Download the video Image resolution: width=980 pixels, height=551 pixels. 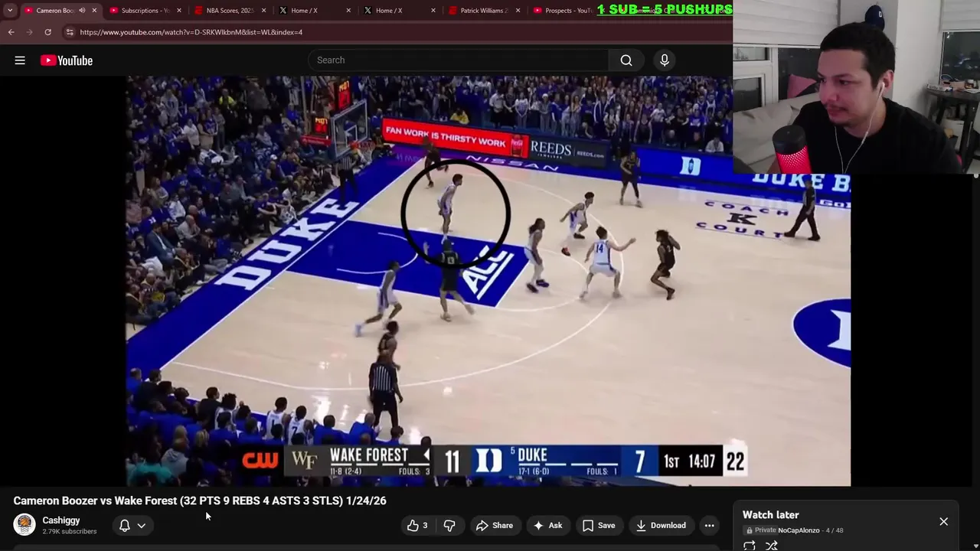click(x=661, y=525)
